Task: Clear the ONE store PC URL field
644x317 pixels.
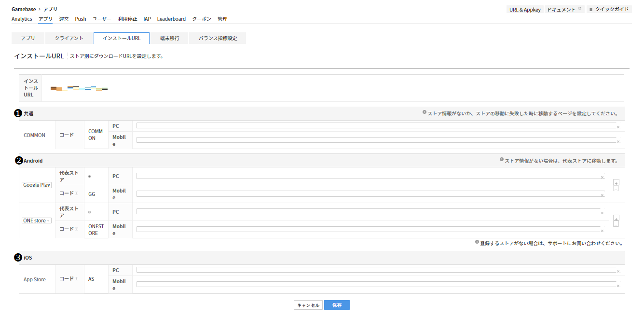Action: (602, 213)
